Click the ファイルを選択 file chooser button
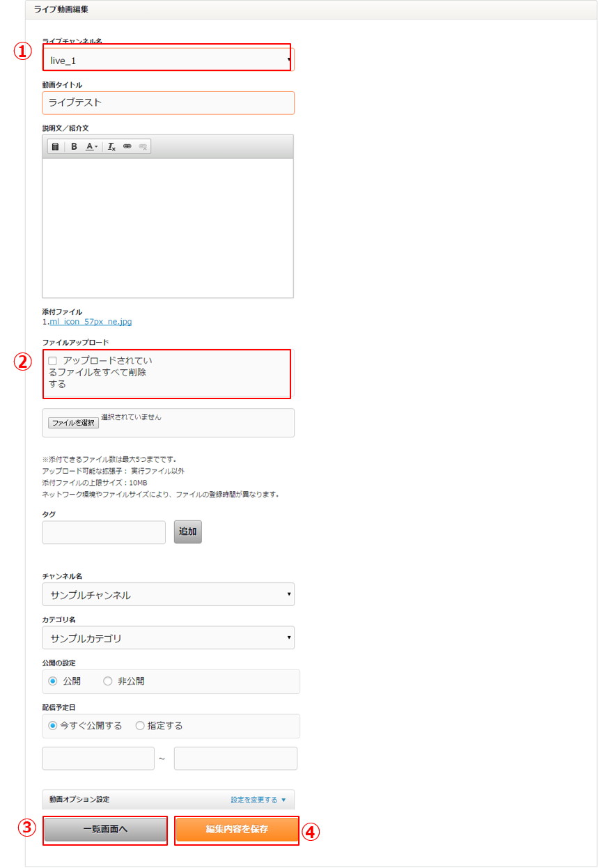 click(x=73, y=423)
